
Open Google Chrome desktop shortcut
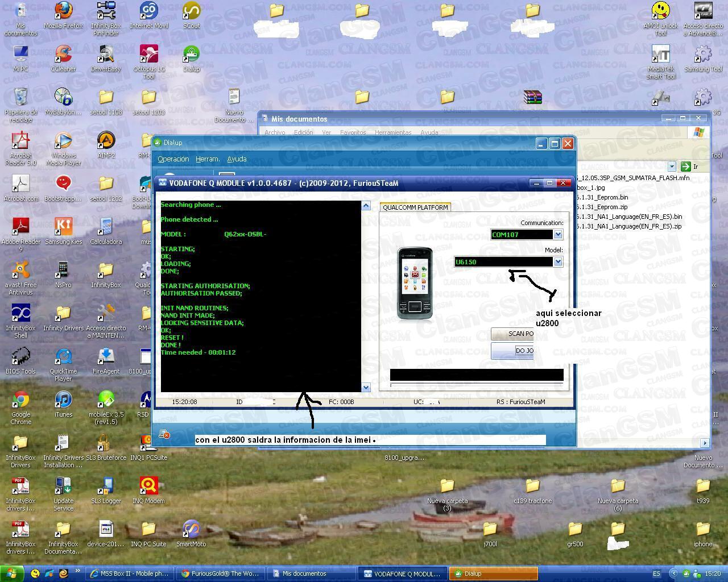[20, 408]
